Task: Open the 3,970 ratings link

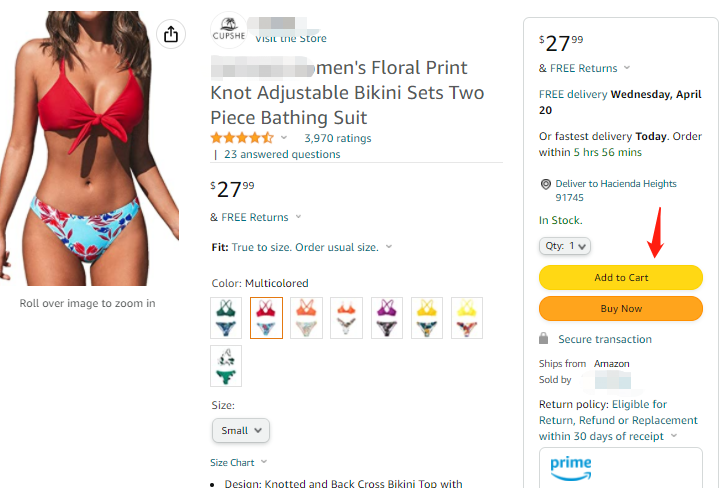Action: point(337,138)
